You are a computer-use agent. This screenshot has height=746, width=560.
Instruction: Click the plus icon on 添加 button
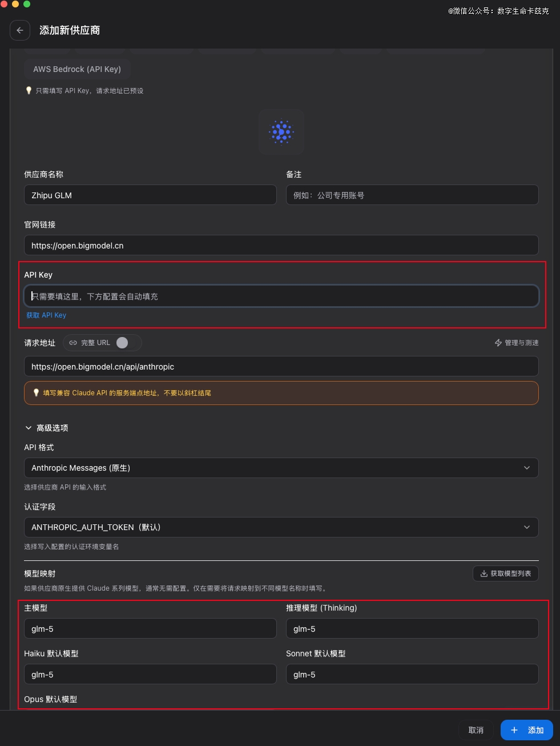coord(514,730)
